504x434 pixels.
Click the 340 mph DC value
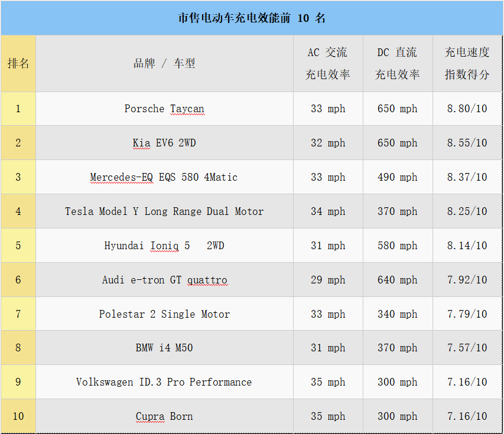click(x=398, y=314)
